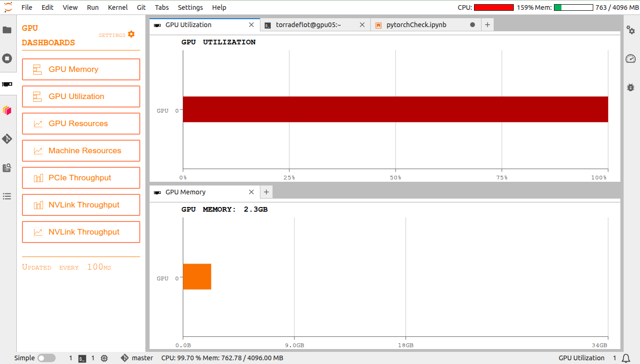Open the debugger bug icon
640x364 pixels.
(631, 87)
